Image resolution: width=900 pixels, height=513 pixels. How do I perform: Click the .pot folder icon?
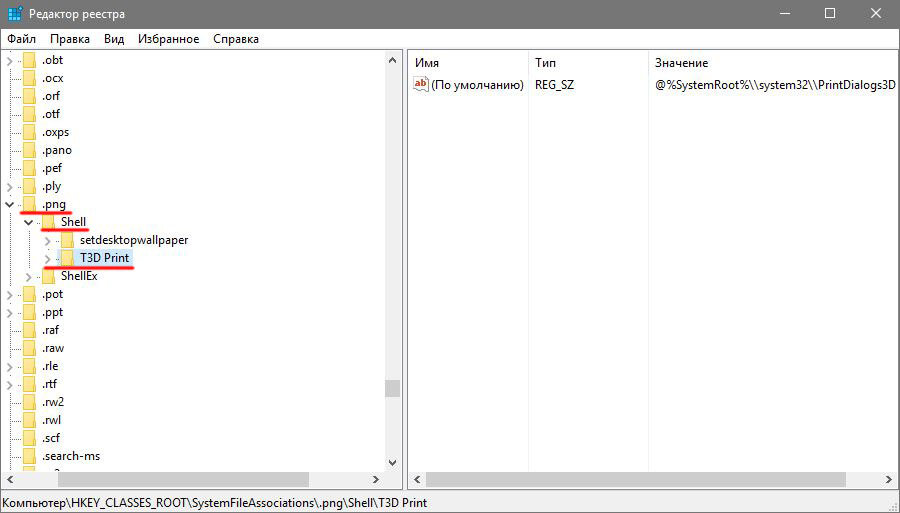coord(29,294)
